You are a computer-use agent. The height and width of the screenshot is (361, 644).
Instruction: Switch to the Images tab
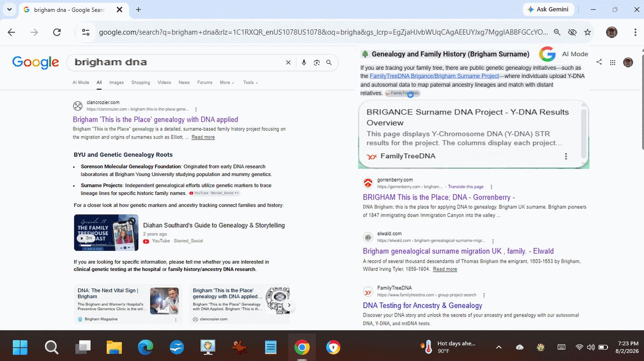point(116,83)
